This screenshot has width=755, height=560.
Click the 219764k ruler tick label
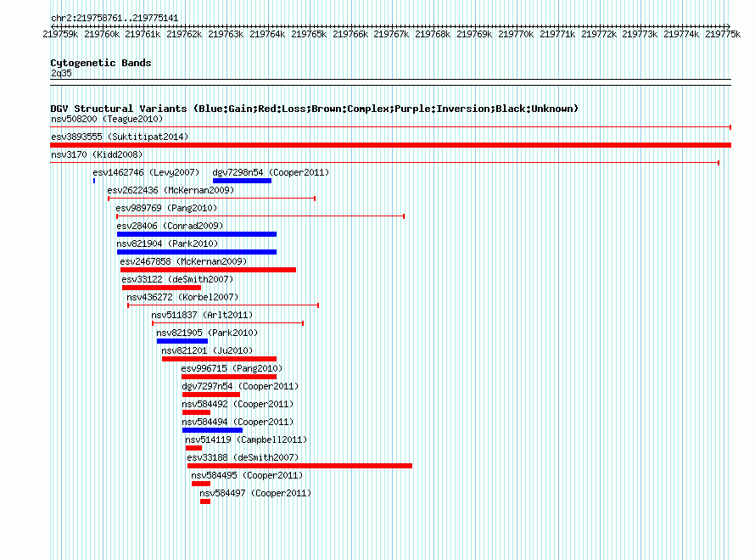267,34
